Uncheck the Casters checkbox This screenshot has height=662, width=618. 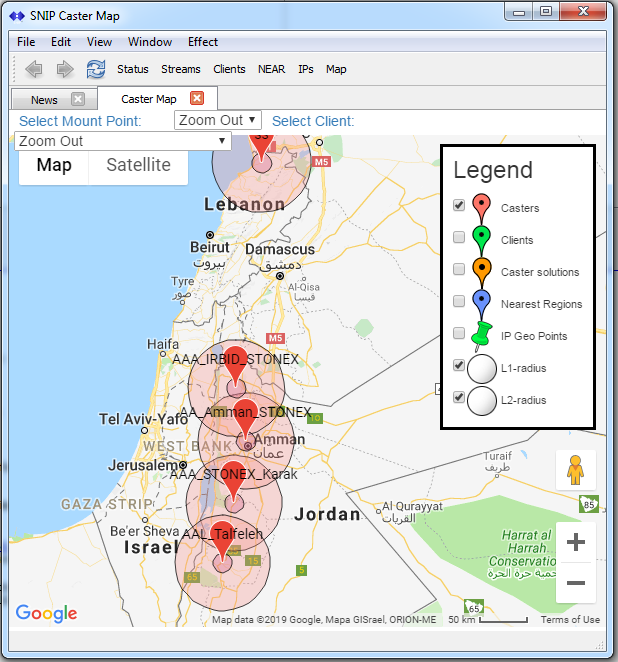point(459,205)
